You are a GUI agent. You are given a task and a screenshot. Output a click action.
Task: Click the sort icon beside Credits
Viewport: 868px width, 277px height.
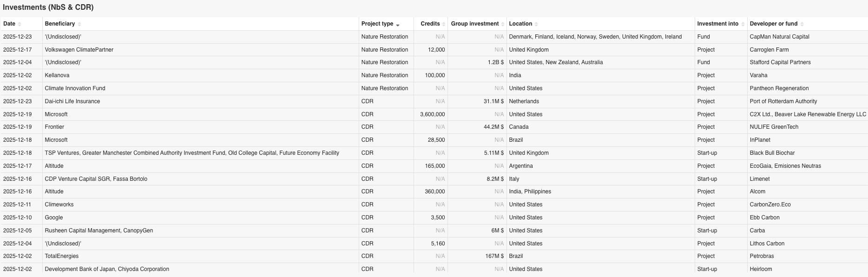(x=444, y=24)
